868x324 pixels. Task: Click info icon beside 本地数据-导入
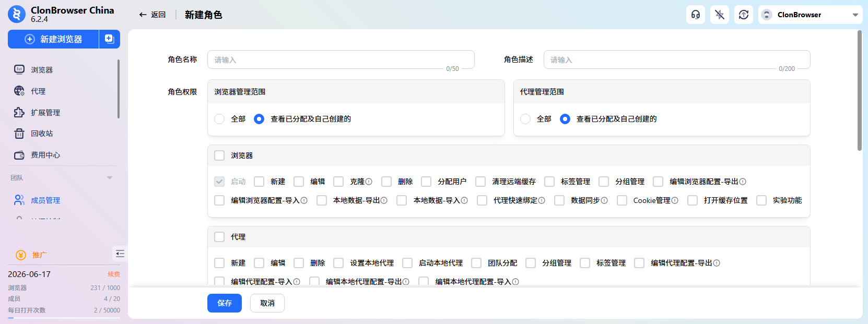pyautogui.click(x=464, y=200)
